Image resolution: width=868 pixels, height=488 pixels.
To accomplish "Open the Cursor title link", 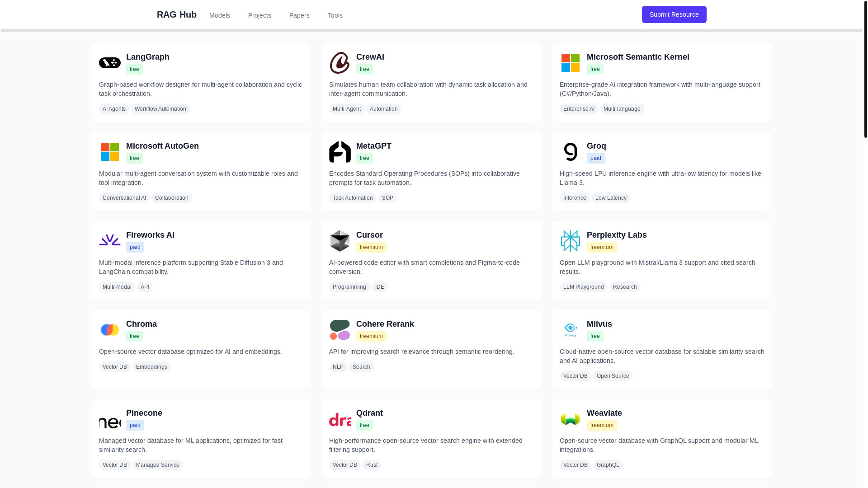I will [369, 235].
